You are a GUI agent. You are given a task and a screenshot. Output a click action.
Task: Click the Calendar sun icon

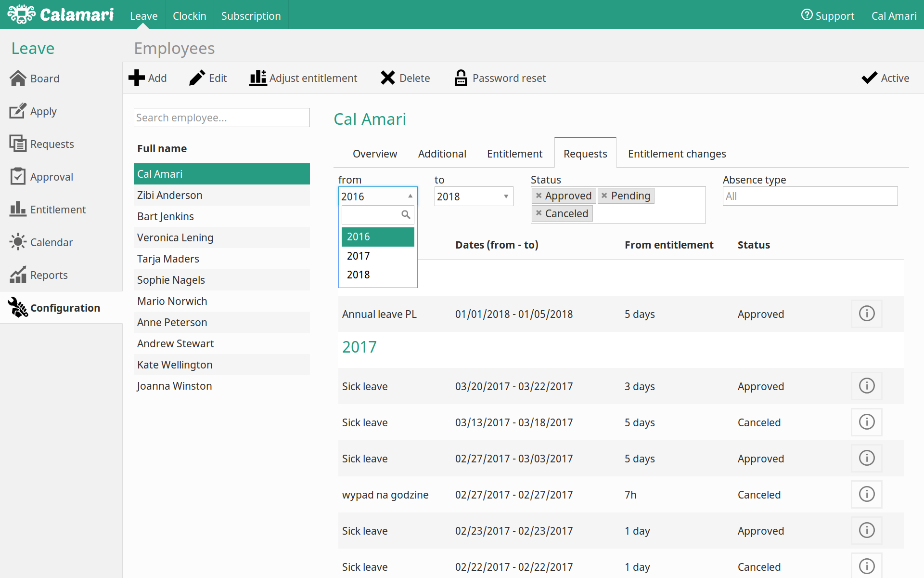18,242
